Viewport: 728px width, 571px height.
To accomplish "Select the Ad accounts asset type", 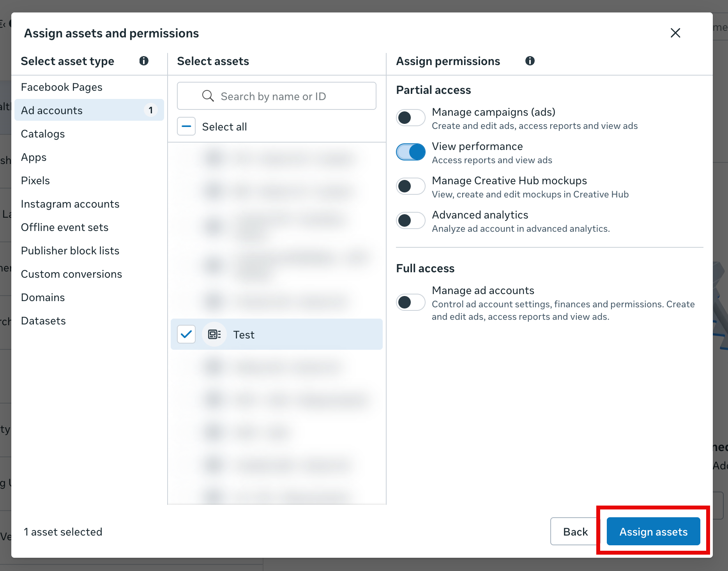I will tap(89, 110).
